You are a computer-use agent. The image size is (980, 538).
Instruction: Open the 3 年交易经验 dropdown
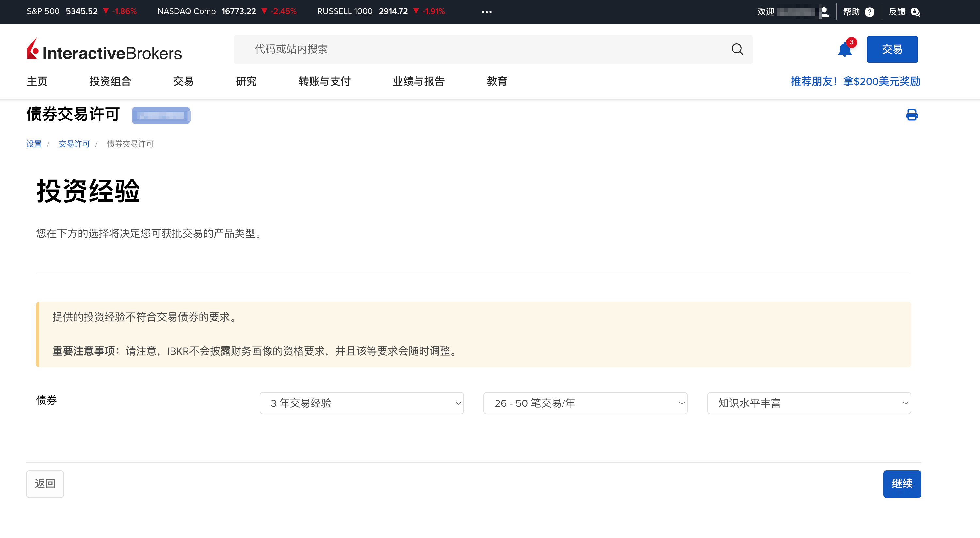point(361,403)
